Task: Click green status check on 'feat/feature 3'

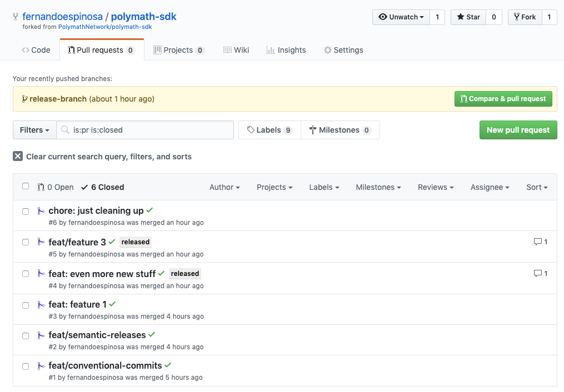Action: coord(112,242)
